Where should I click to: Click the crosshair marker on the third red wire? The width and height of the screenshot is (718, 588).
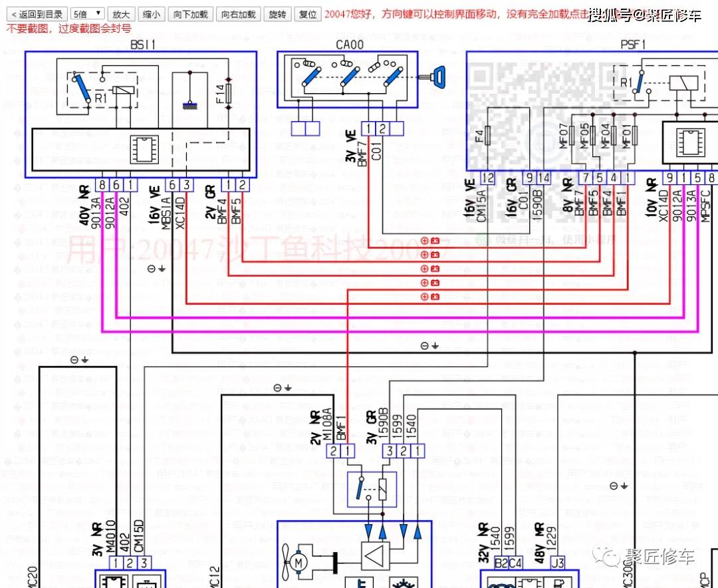pyautogui.click(x=423, y=269)
